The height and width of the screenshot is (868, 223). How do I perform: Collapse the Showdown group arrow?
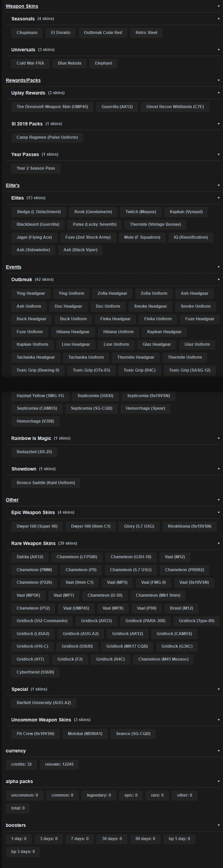pyautogui.click(x=219, y=469)
